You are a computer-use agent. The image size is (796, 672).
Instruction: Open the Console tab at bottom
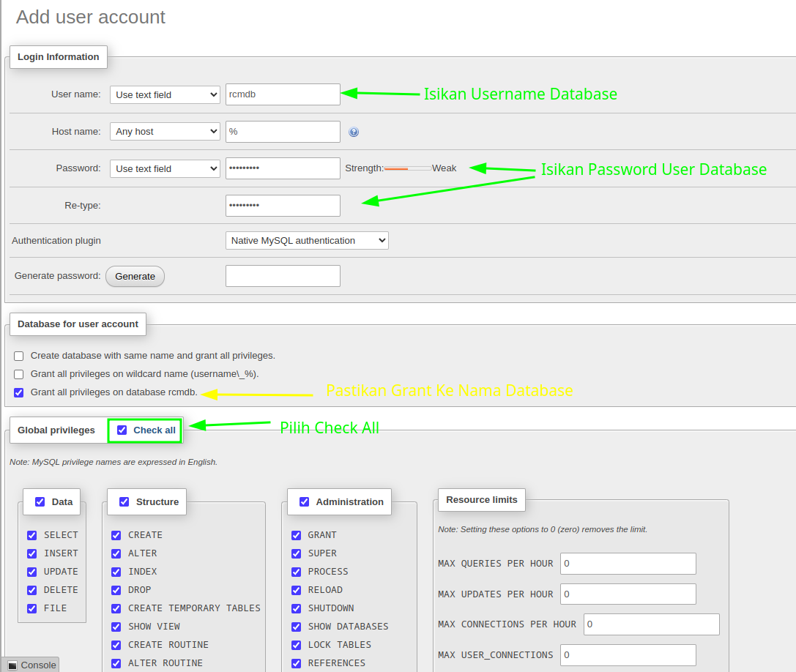click(32, 665)
